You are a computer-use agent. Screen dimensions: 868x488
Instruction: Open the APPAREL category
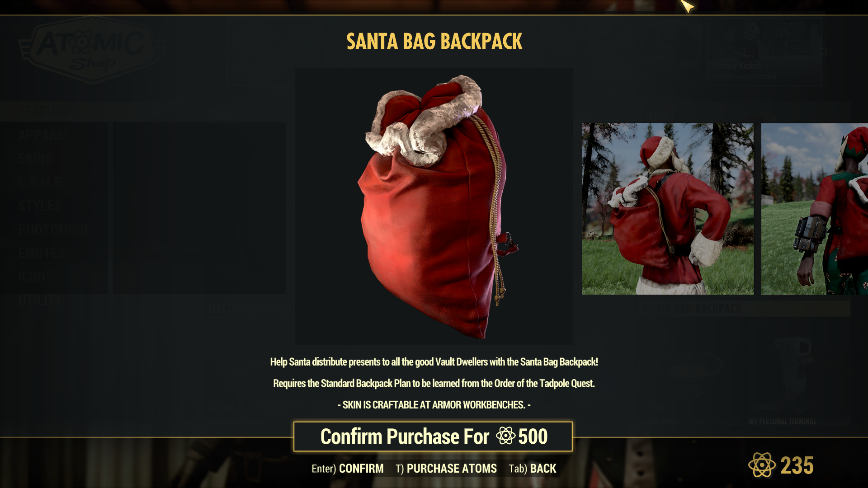click(x=44, y=135)
